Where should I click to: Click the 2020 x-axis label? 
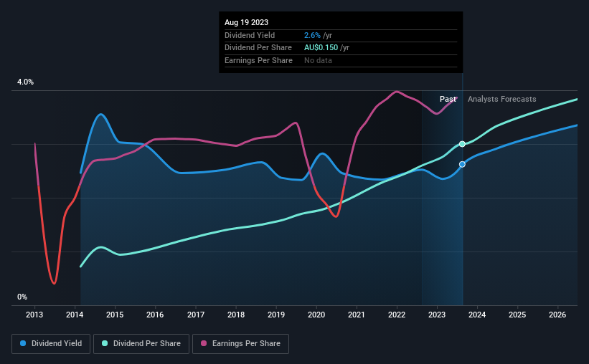pyautogui.click(x=316, y=315)
